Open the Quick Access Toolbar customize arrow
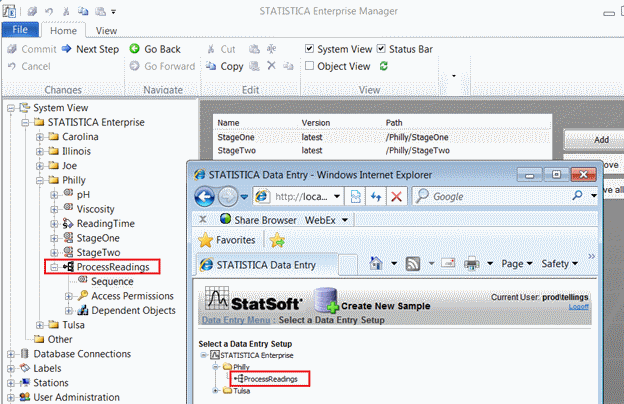Screen dimensions: 624x404 click(x=113, y=12)
